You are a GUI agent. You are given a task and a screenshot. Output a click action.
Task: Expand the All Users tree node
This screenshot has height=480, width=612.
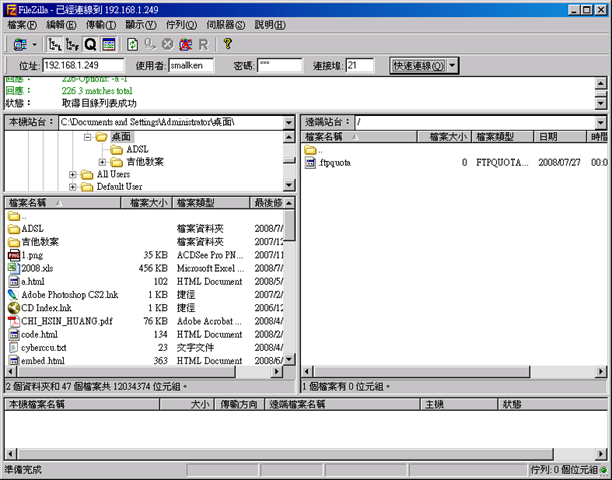[x=73, y=174]
